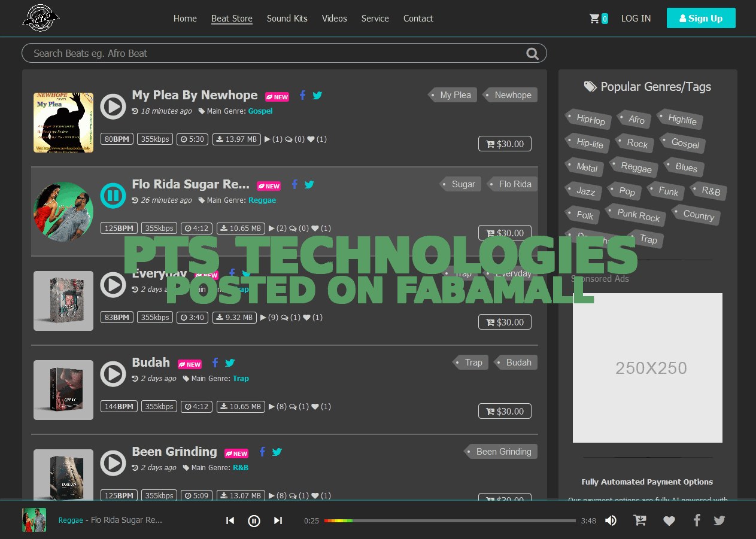Select the Jazz popular genre tag
756x539 pixels.
click(584, 191)
